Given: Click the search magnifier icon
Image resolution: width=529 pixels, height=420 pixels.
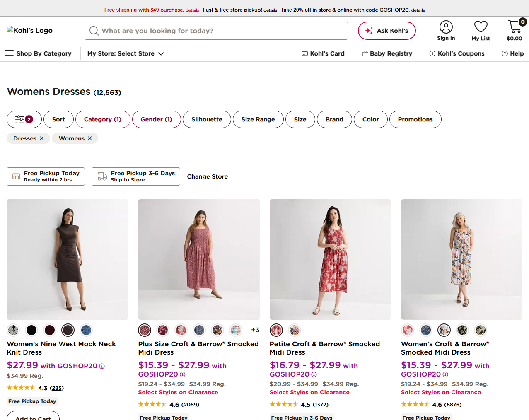Looking at the screenshot, I should pos(94,31).
